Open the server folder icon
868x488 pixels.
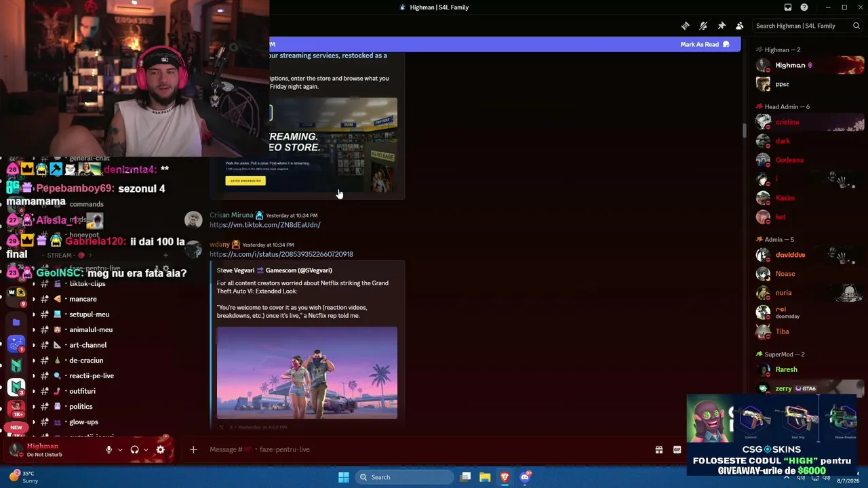[16, 323]
